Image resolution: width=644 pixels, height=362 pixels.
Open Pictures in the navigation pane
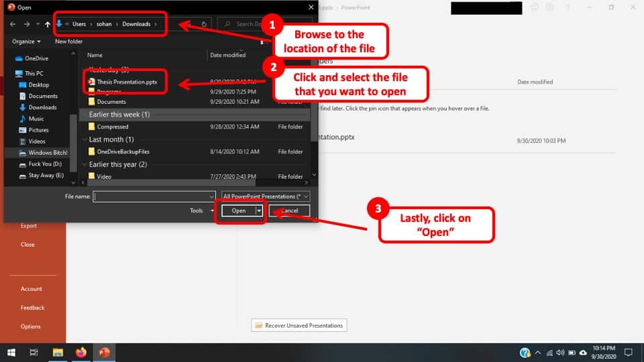point(34,129)
